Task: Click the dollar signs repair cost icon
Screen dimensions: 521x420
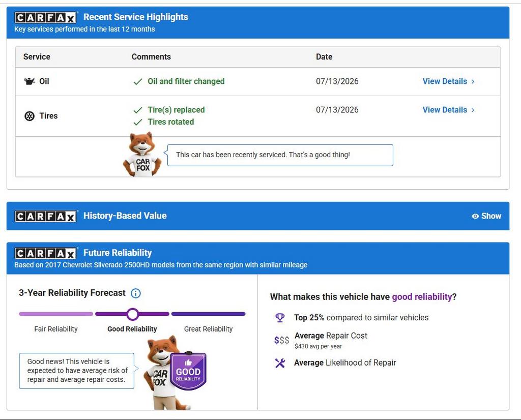Action: [x=281, y=340]
